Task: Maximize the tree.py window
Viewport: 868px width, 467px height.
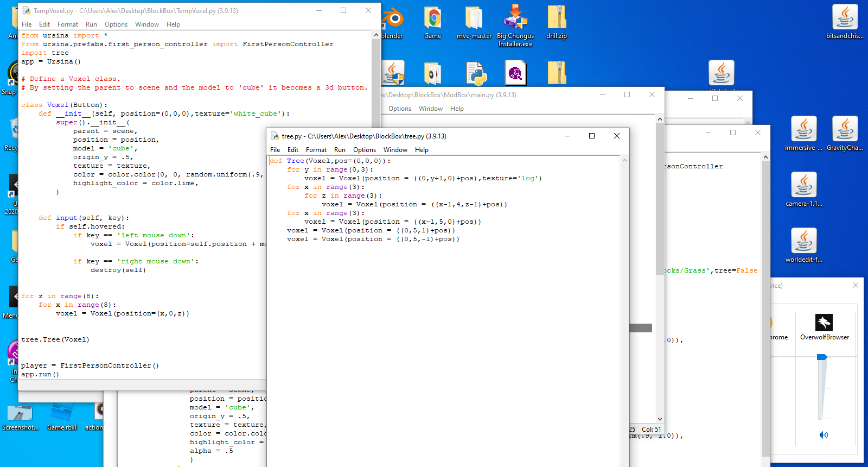Action: (592, 136)
